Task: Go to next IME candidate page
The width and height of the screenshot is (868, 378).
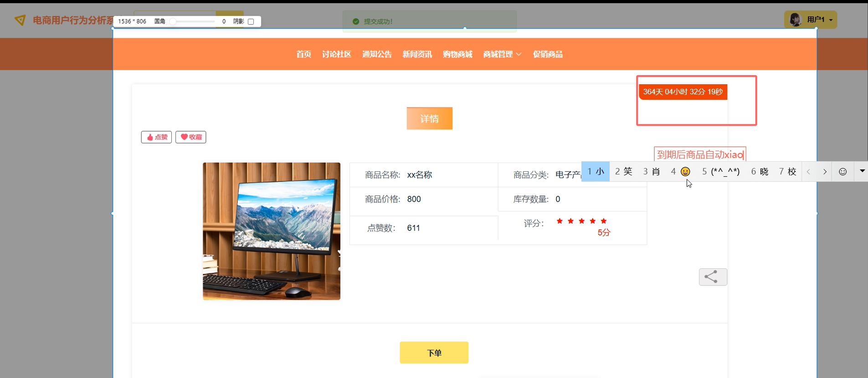Action: (825, 172)
